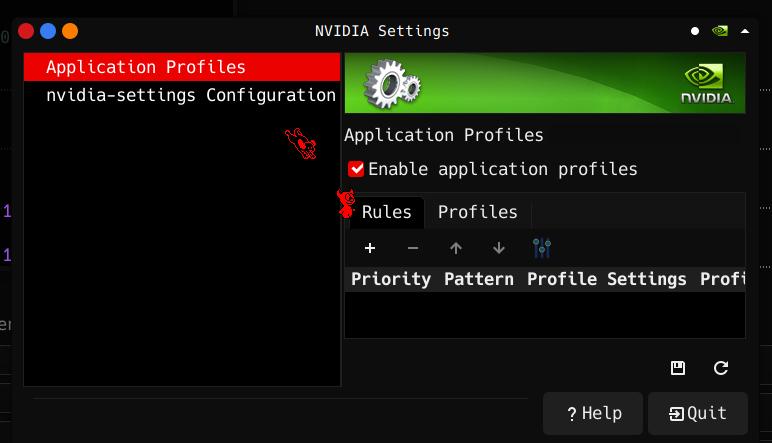
Task: Click the plus icon to add rule
Action: 370,248
